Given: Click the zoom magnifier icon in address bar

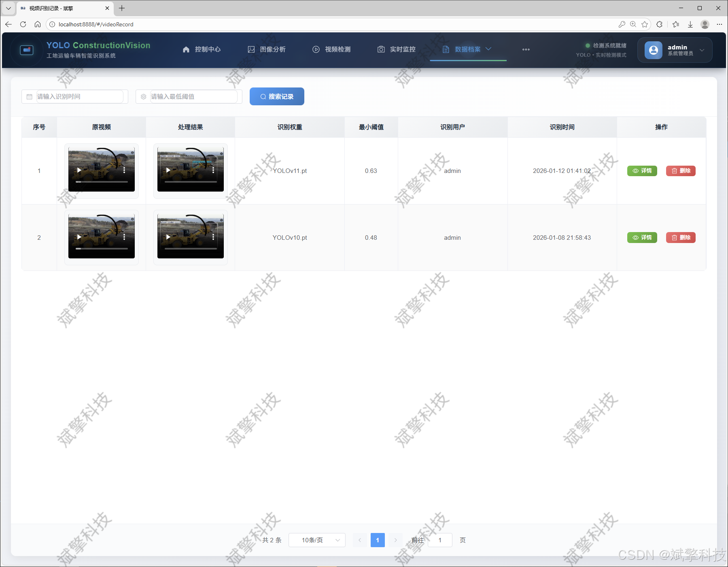Looking at the screenshot, I should pyautogui.click(x=633, y=24).
